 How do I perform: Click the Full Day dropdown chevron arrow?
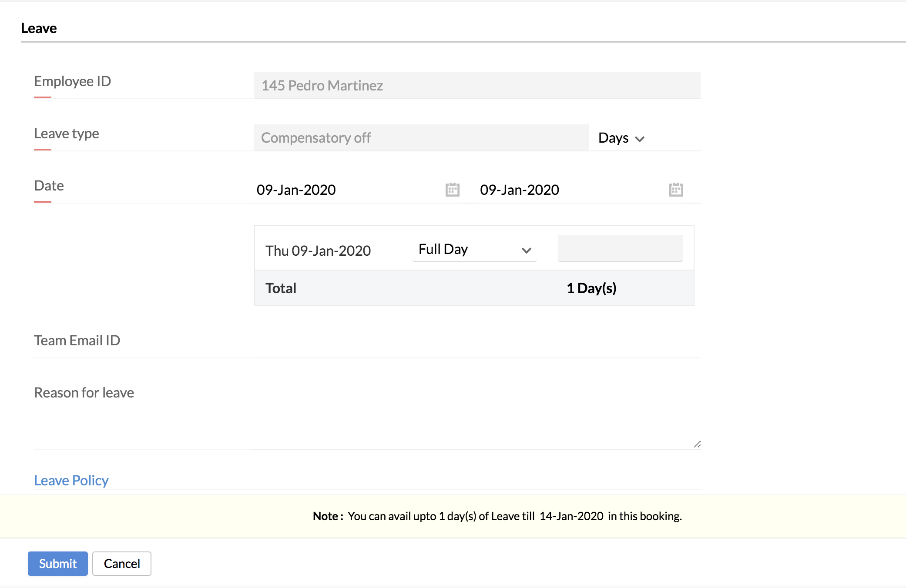click(526, 251)
